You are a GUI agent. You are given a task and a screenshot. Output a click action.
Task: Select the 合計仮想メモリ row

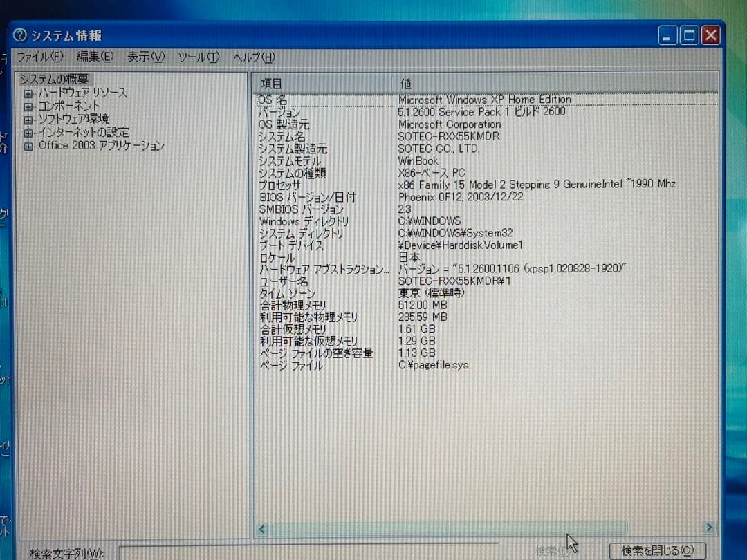click(x=486, y=329)
